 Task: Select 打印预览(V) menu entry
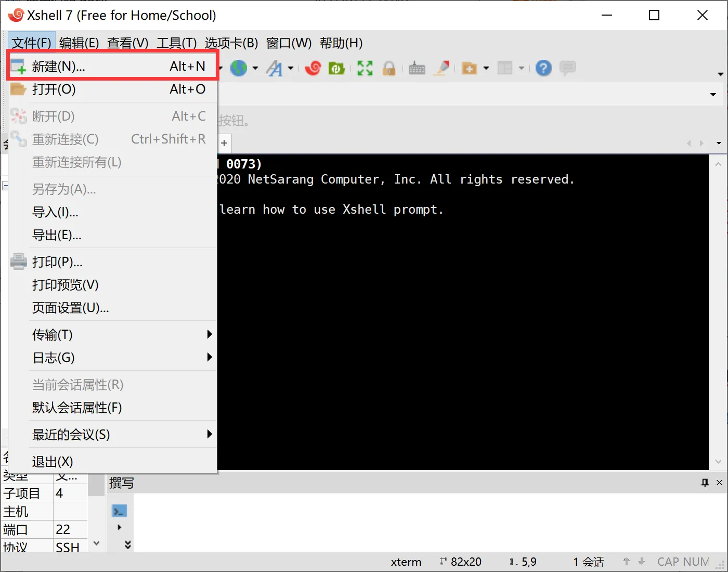(x=113, y=285)
